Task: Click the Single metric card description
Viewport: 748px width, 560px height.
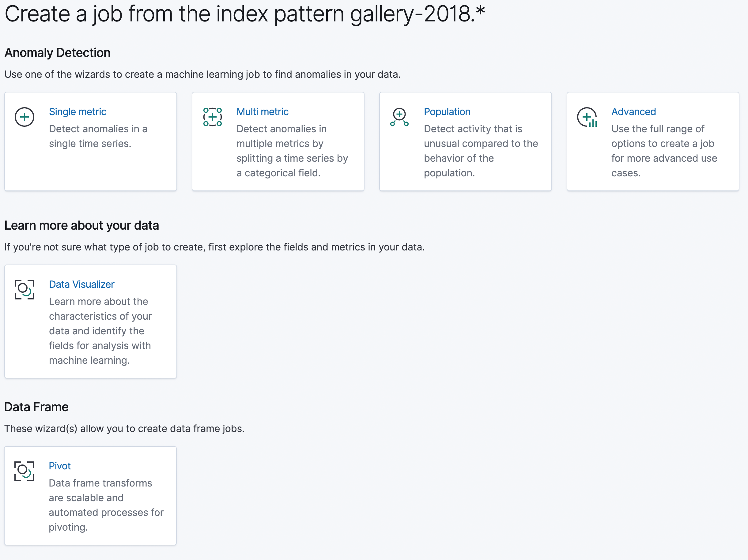Action: point(98,136)
